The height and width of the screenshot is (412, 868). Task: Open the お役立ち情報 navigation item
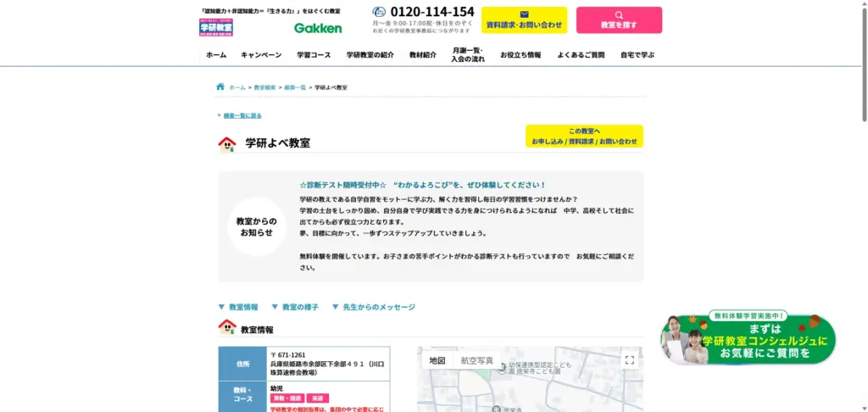pos(521,55)
